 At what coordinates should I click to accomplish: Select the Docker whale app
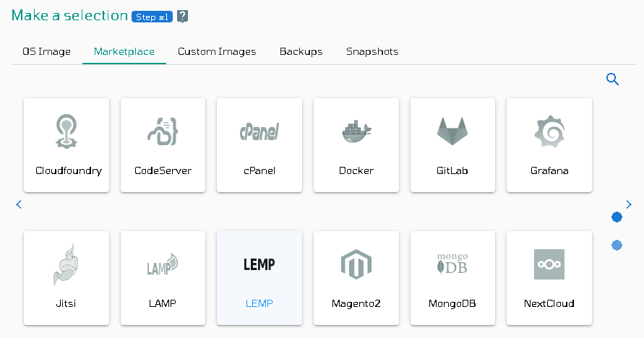point(356,144)
